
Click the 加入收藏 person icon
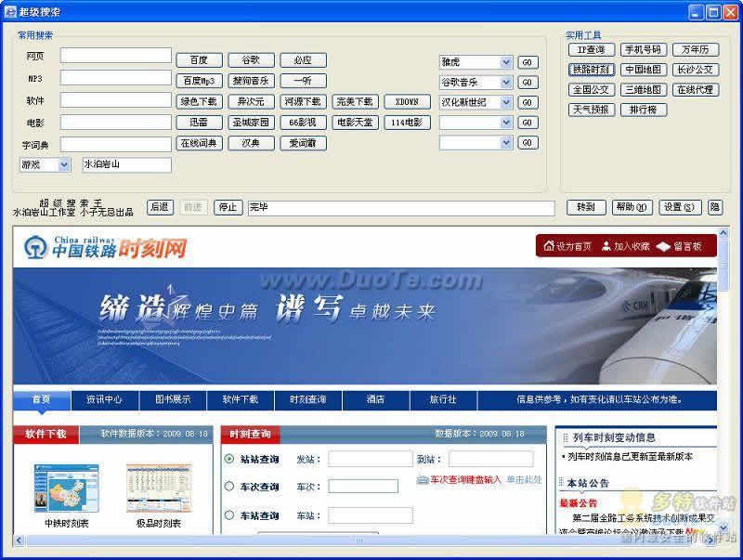coord(606,246)
